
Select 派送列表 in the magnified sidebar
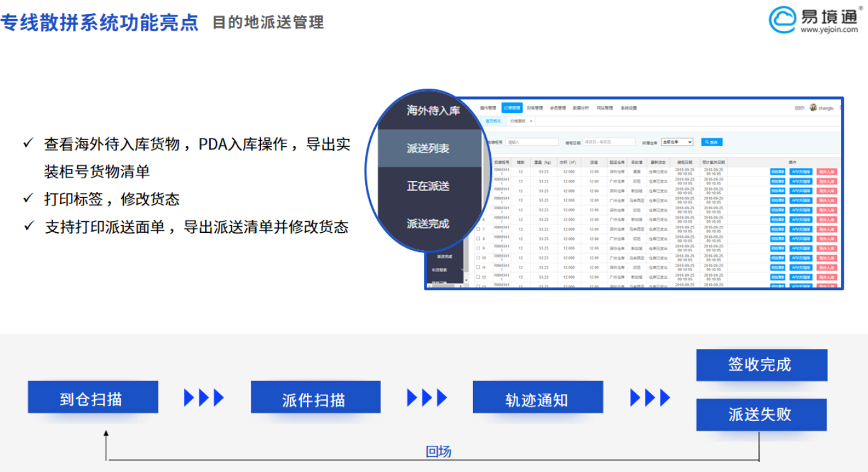pyautogui.click(x=428, y=148)
